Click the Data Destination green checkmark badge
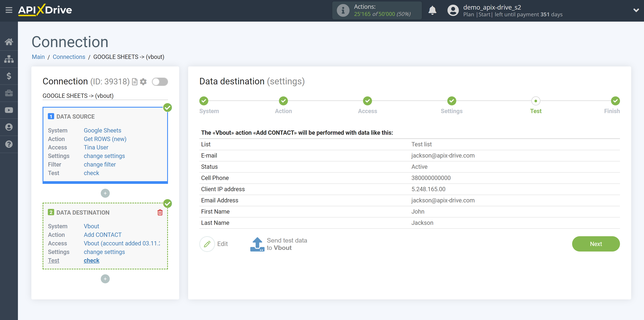Screen dimensions: 644x320 pos(168,203)
